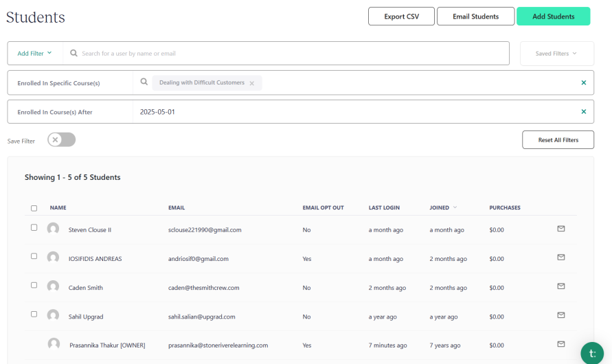Remove the Dealing with Difficult Customers chip

[x=252, y=83]
